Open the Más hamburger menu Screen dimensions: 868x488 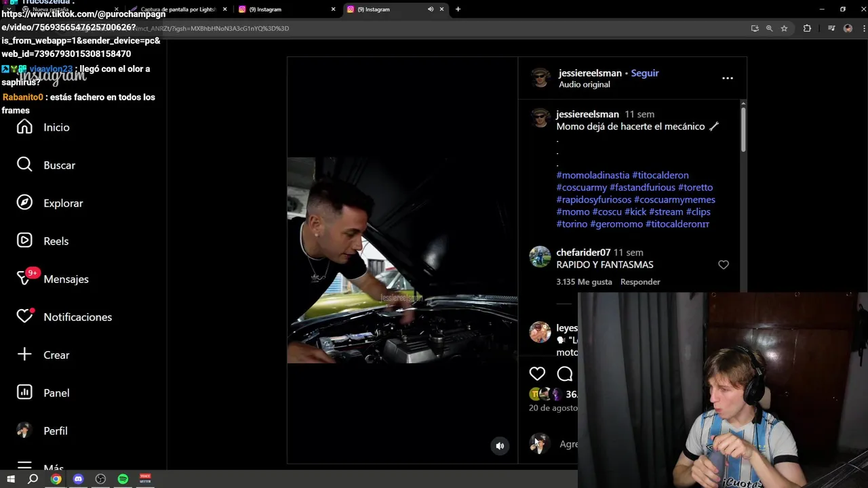point(40,467)
